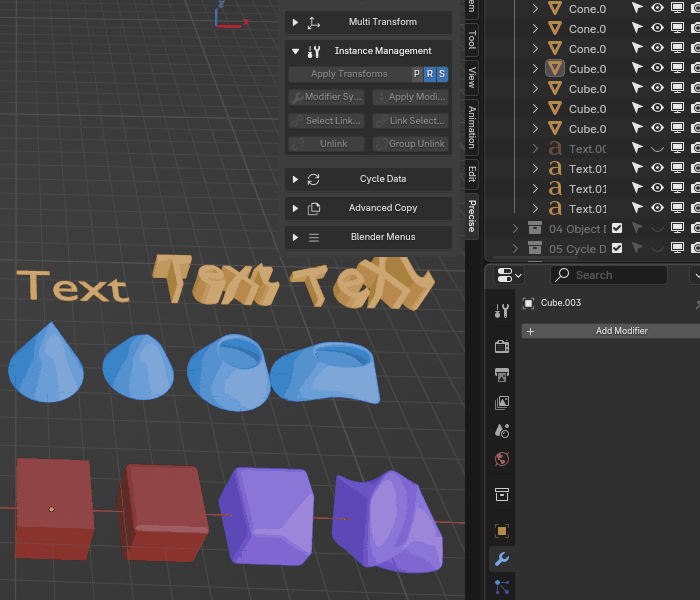Click the 04 Object collection box icon
The width and height of the screenshot is (700, 600).
pos(535,228)
